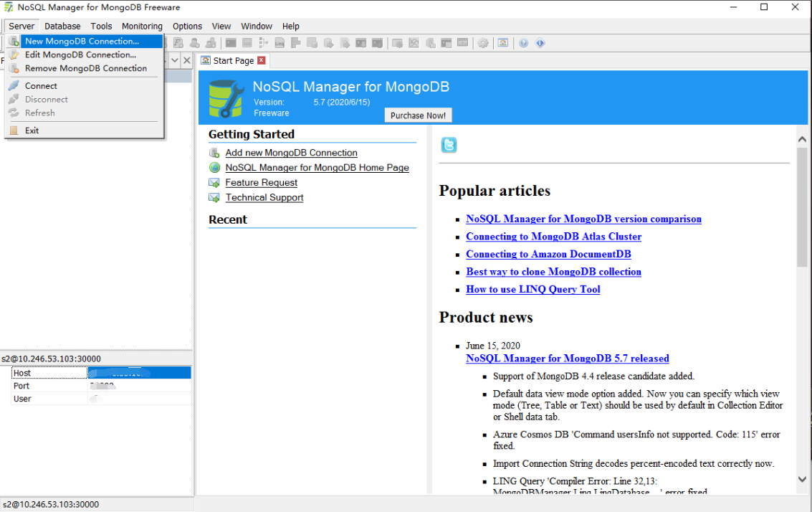The width and height of the screenshot is (812, 512).
Task: Click version text 5.7 (2020/6/15)
Action: tap(342, 102)
